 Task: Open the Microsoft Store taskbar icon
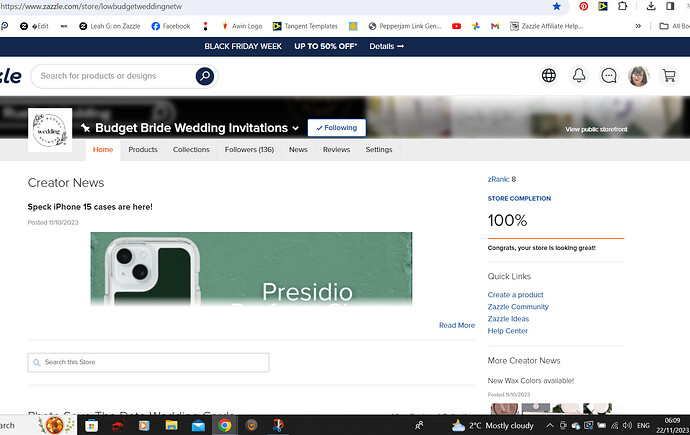(x=92, y=425)
